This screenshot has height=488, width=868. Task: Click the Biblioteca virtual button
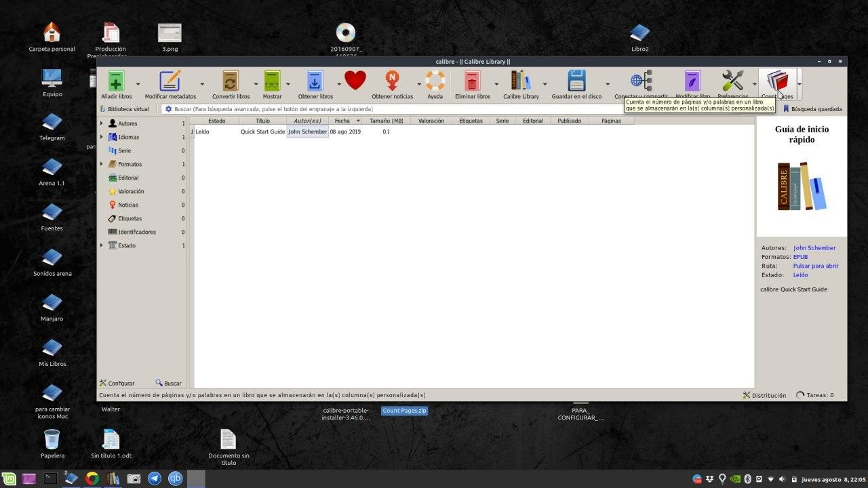coord(125,108)
